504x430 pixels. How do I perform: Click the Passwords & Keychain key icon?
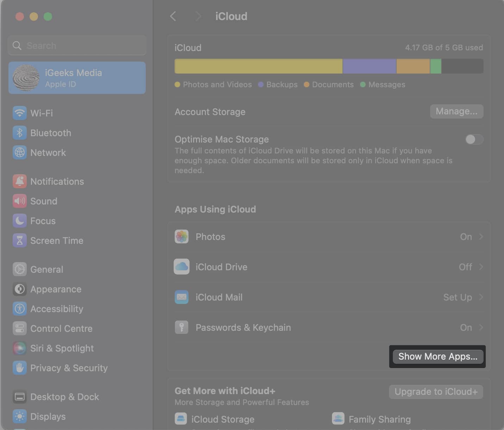[182, 327]
